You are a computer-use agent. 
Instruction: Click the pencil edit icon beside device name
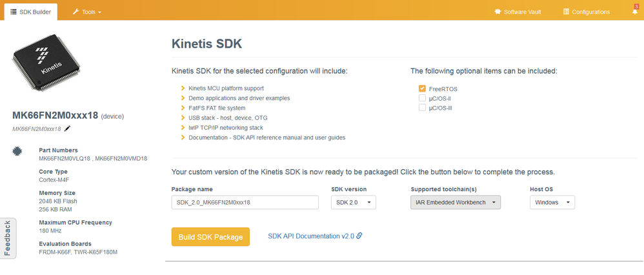click(x=68, y=128)
